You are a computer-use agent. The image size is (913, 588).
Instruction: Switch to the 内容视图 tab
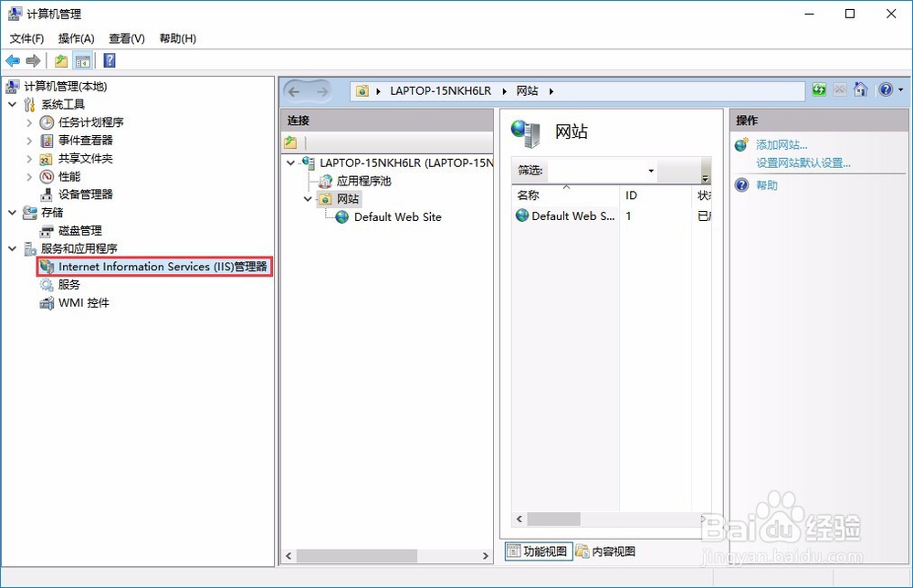coord(605,551)
